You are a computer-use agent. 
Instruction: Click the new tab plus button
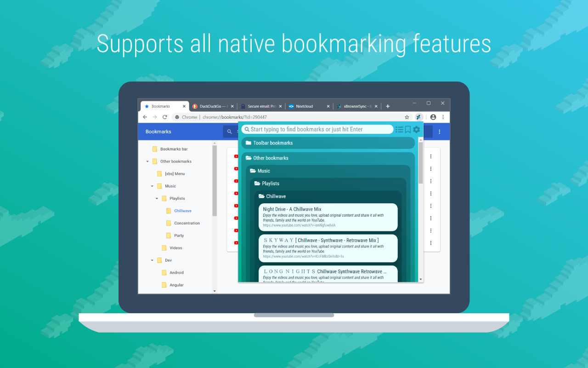[x=388, y=106]
